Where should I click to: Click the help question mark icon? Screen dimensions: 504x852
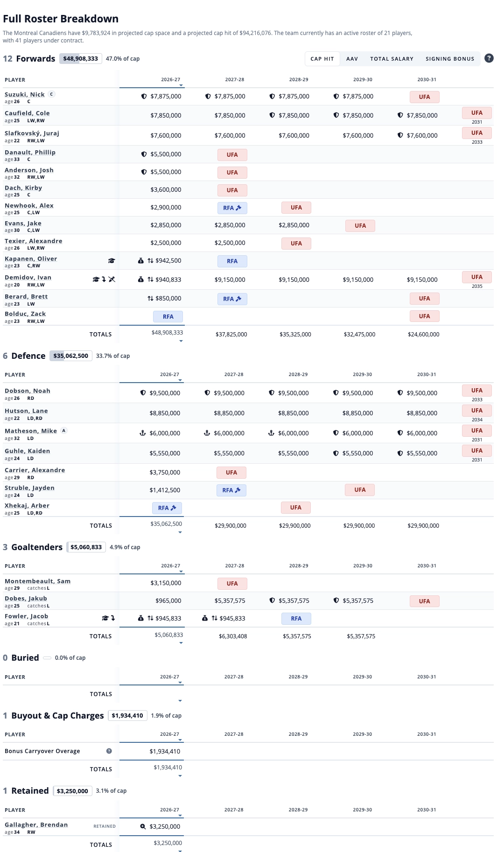[x=489, y=58]
